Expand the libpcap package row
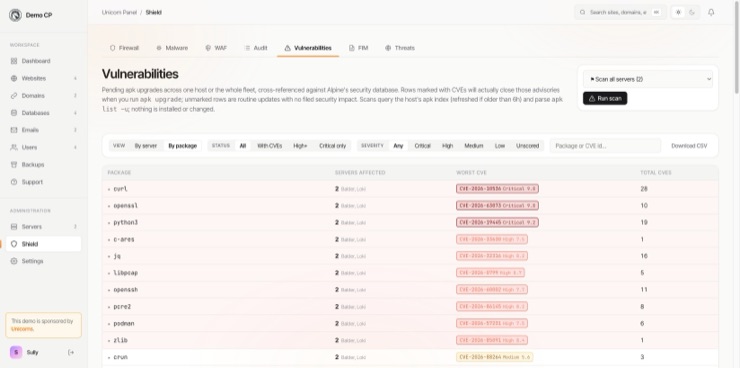Screen dimensions: 740x368 click(x=410, y=273)
